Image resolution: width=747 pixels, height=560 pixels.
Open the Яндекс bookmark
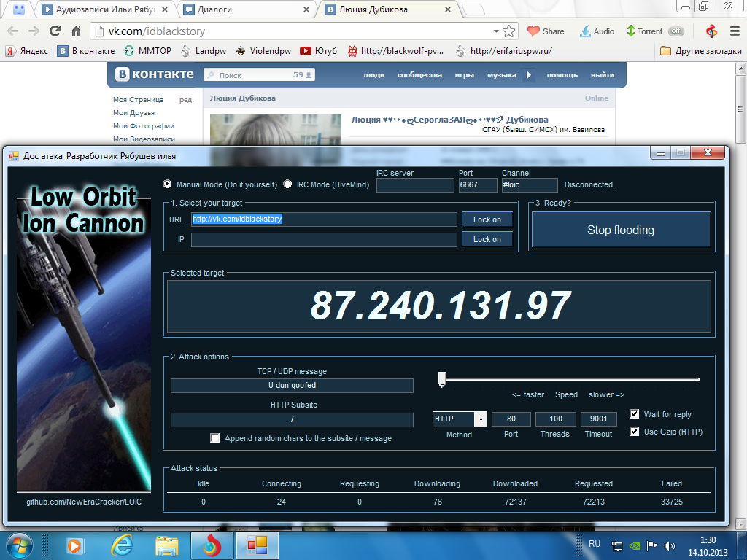[x=27, y=51]
